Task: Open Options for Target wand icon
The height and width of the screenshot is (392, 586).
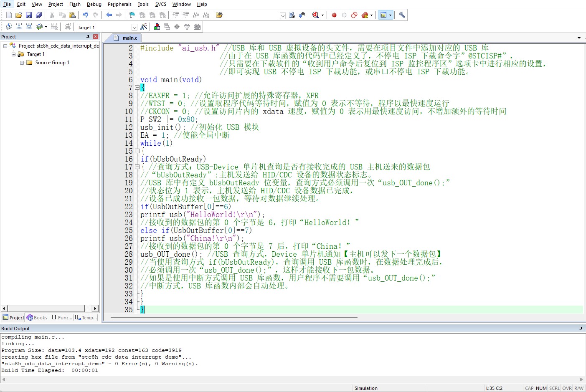Action: [144, 27]
